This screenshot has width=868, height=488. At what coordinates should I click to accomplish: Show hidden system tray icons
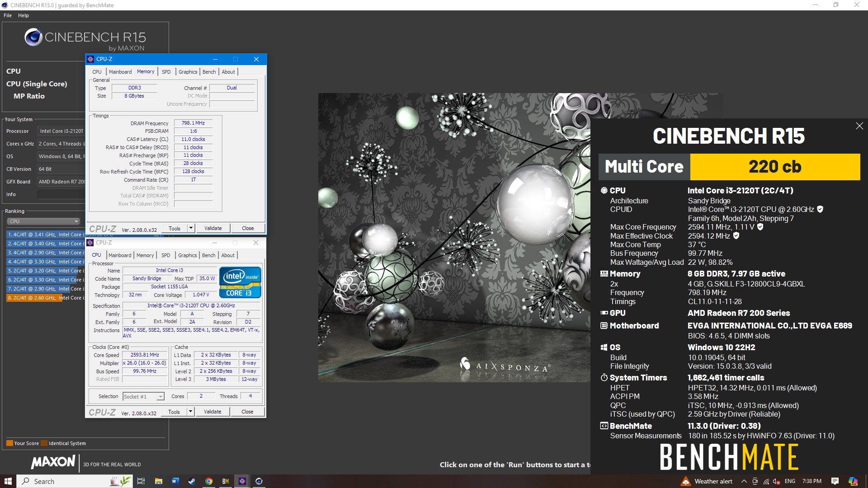[744, 481]
